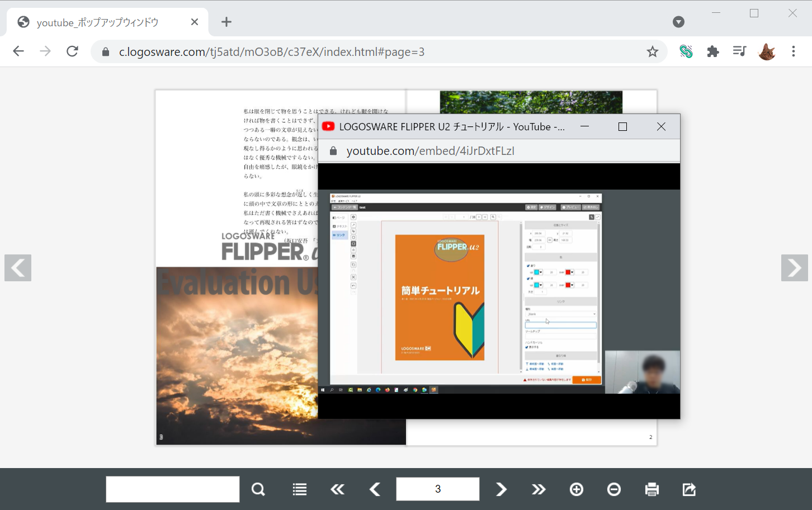Viewport: 812px width, 510px height.
Task: Click the embedded YouTube video to play or pause
Action: pyautogui.click(x=499, y=291)
